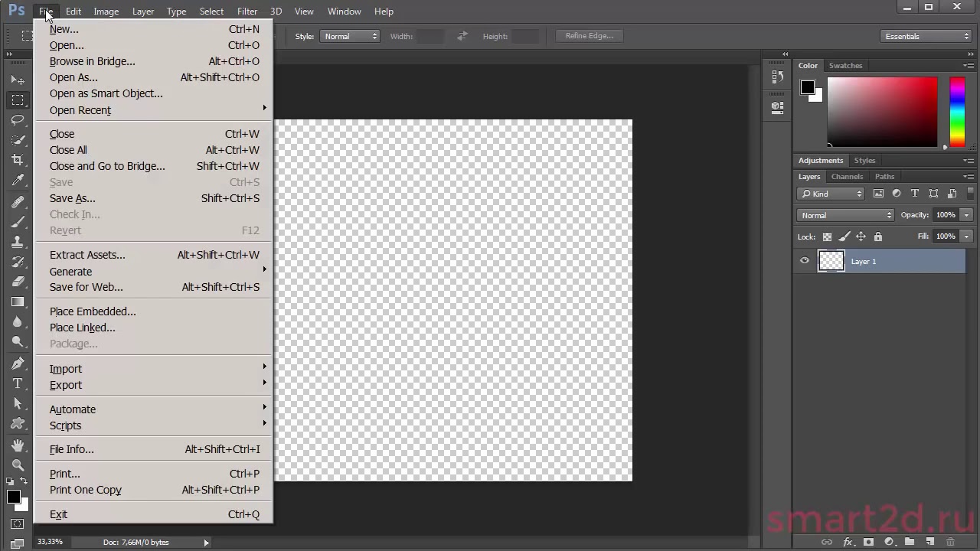Screen dimensions: 980x551
Task: Toggle lock transparent pixels
Action: pos(827,236)
